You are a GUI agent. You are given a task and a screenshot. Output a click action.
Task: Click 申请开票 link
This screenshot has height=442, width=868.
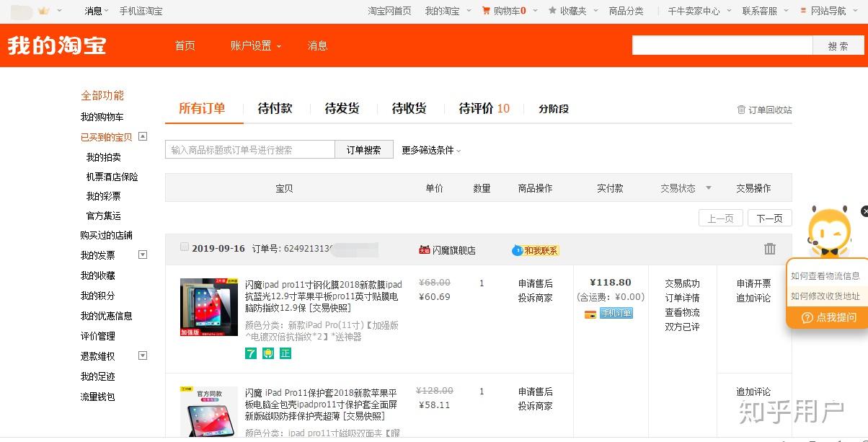click(753, 283)
